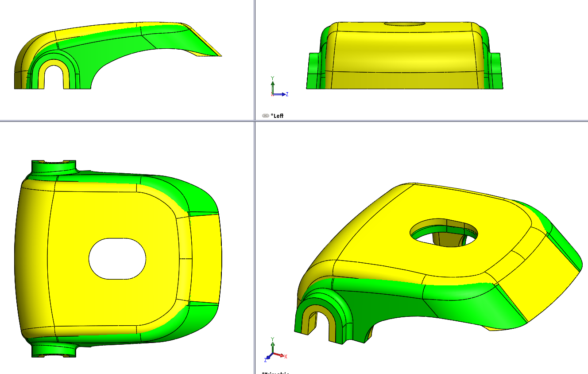Select the U-shaped slot in the front-view model
The width and height of the screenshot is (588, 374).
54,77
